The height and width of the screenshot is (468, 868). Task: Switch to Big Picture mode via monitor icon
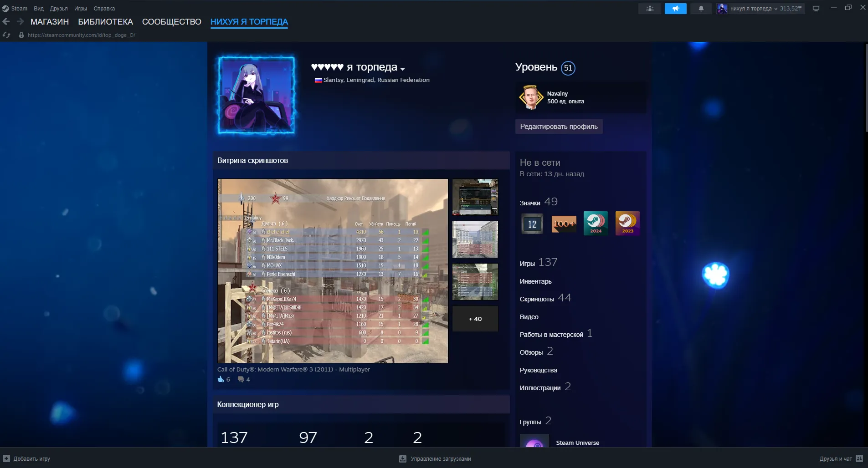816,9
